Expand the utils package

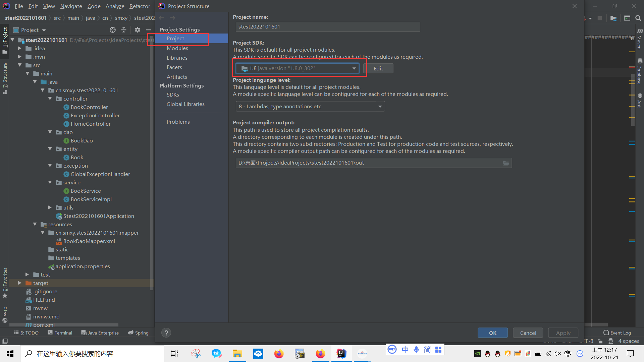coord(50,208)
